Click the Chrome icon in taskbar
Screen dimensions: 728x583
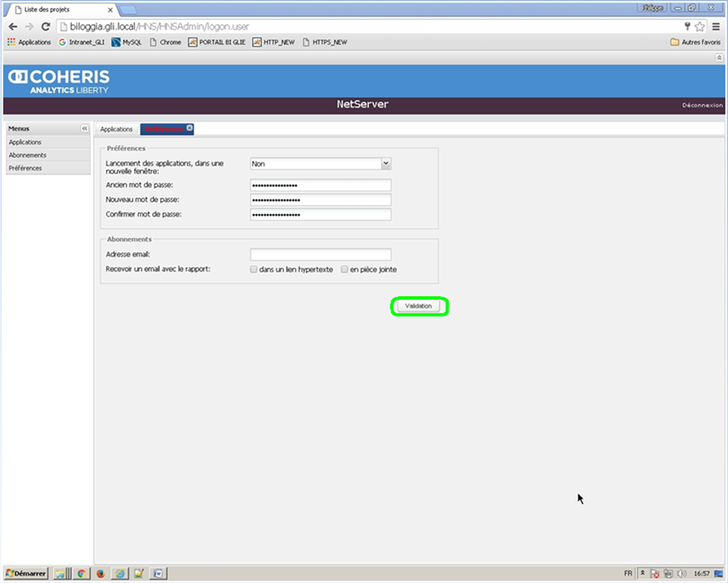point(81,573)
